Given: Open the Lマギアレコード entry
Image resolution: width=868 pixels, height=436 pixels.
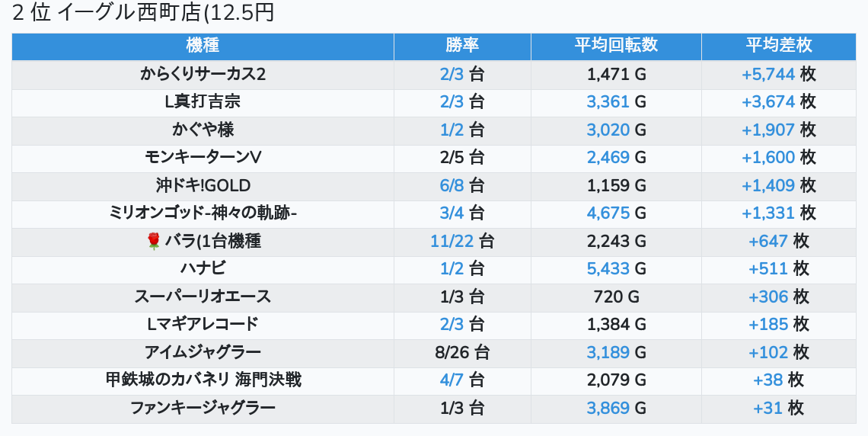Looking at the screenshot, I should (x=203, y=324).
